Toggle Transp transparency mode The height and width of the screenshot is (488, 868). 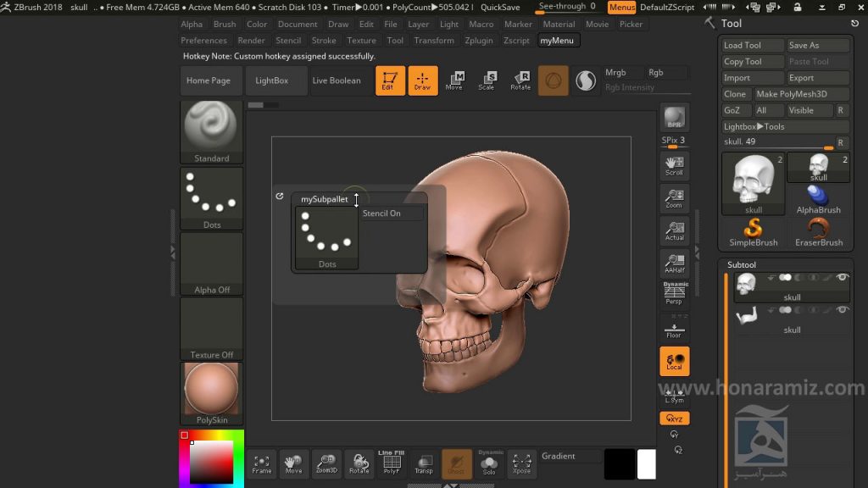point(424,463)
